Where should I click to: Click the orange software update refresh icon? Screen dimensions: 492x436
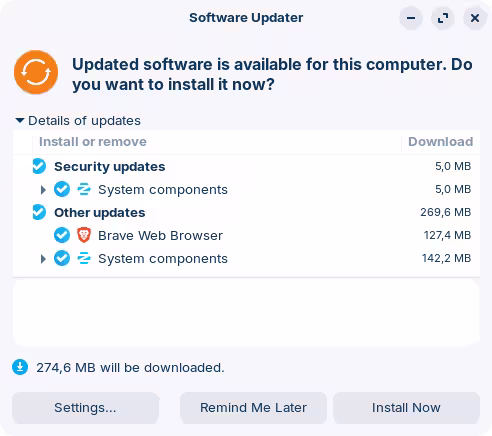click(36, 72)
